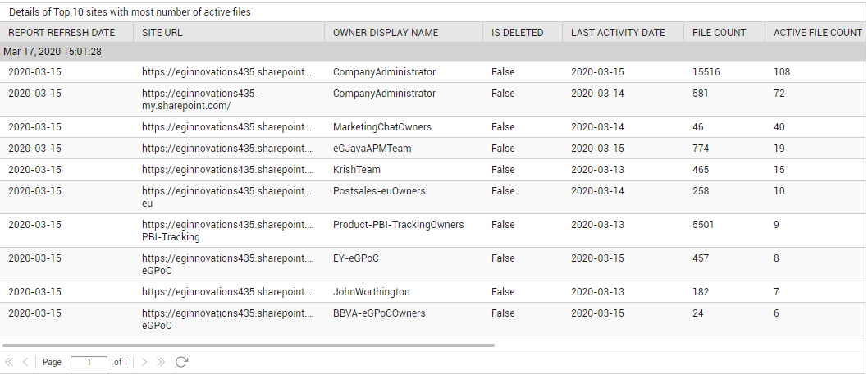Select the JohnWorthington owner row
Image resolution: width=868 pixels, height=375 pixels.
coord(433,292)
